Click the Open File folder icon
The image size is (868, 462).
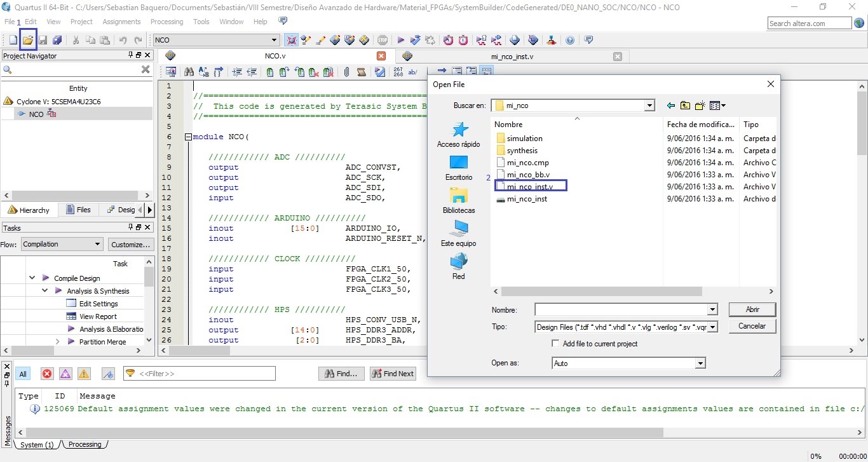(28, 40)
